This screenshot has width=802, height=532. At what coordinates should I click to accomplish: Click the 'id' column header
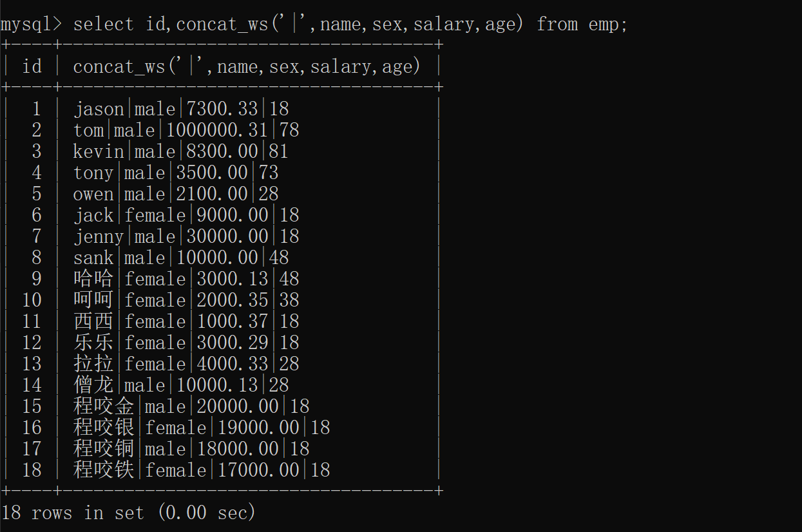tap(32, 66)
